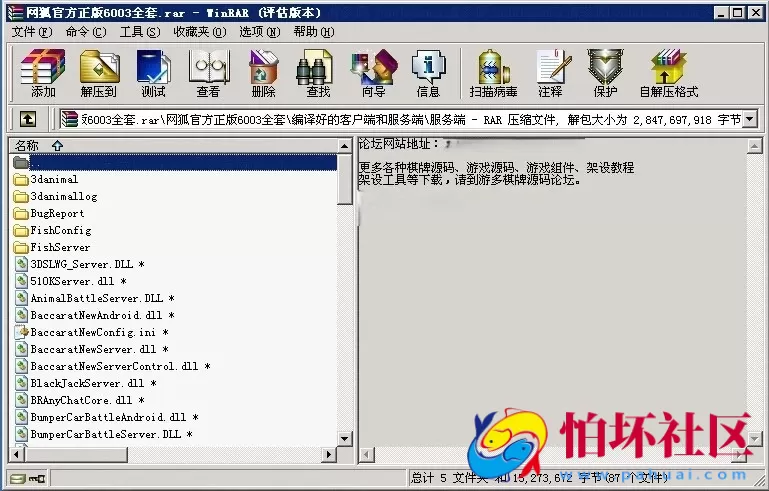Open the Favorites (收藏夹) menu
This screenshot has height=491, width=769.
point(200,32)
